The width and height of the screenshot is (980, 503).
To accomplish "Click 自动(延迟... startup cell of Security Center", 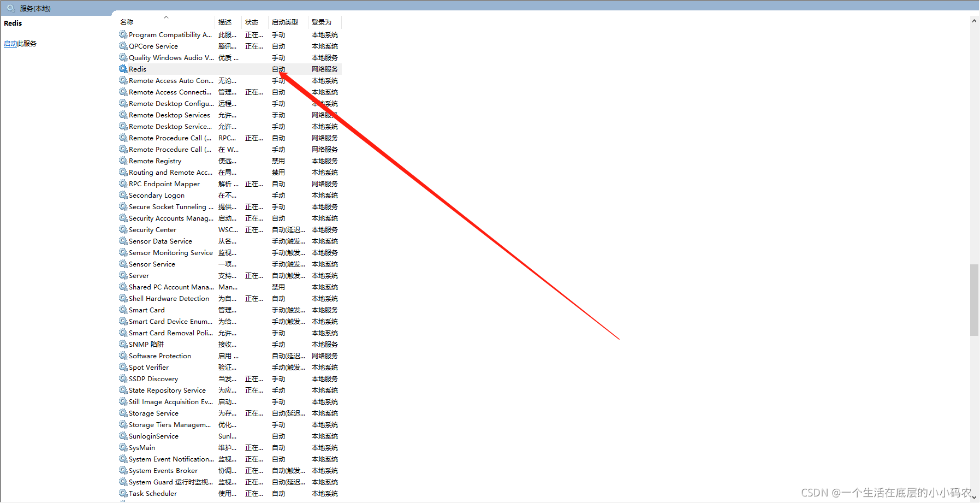I will [x=288, y=229].
